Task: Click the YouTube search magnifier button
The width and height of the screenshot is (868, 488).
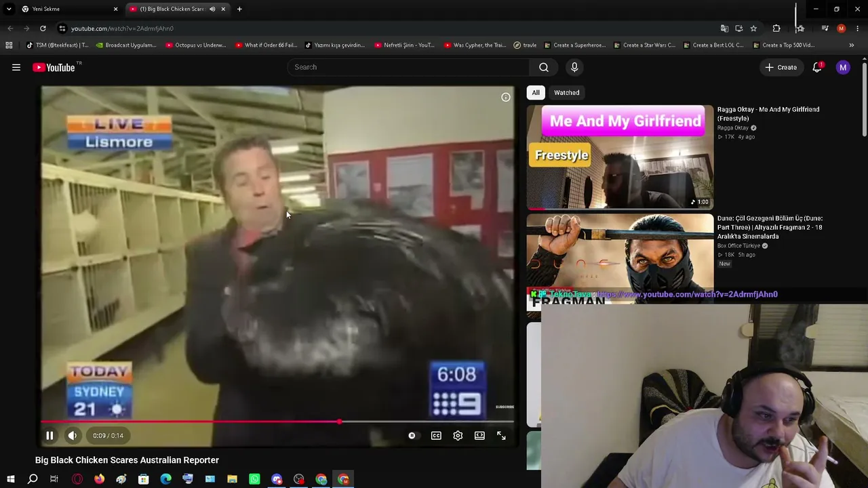Action: 543,67
